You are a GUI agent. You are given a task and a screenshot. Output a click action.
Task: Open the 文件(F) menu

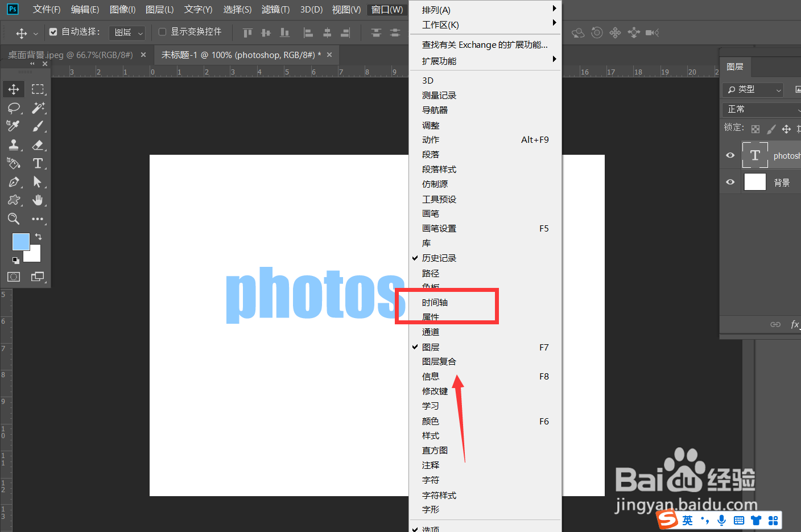click(47, 10)
